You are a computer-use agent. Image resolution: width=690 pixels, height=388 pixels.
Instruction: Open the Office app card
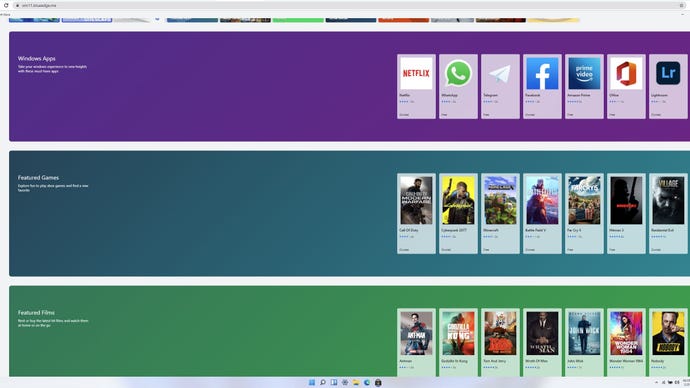coord(626,86)
